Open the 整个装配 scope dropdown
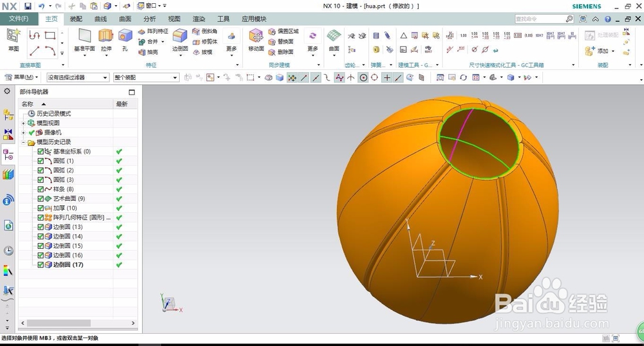 tap(146, 77)
